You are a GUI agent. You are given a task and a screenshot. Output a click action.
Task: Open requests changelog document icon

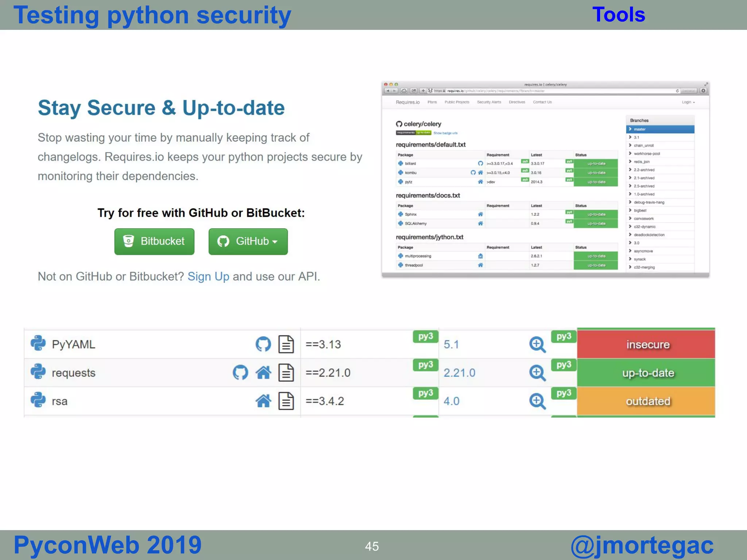pos(286,373)
